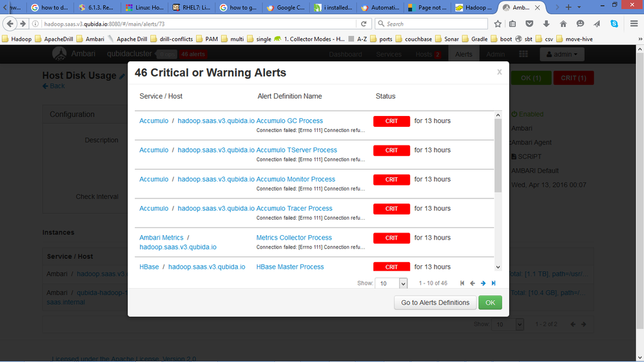
Task: Open the HBase Master Process alert link
Action: [x=290, y=267]
